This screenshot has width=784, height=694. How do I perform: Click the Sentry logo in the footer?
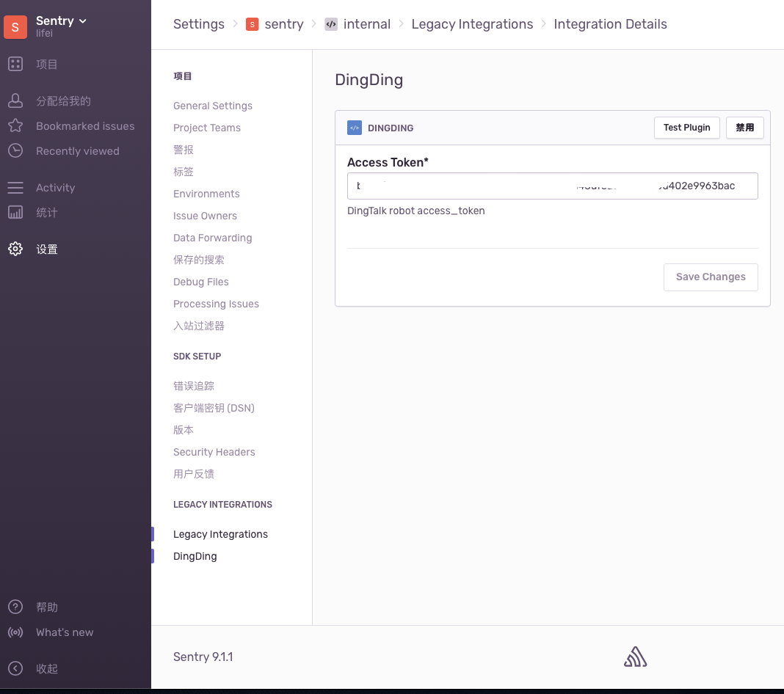pos(635,657)
